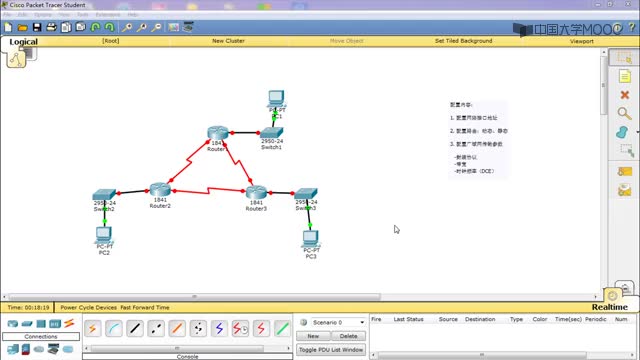
Task: Click Power Cycle Devices
Action: tap(89, 307)
